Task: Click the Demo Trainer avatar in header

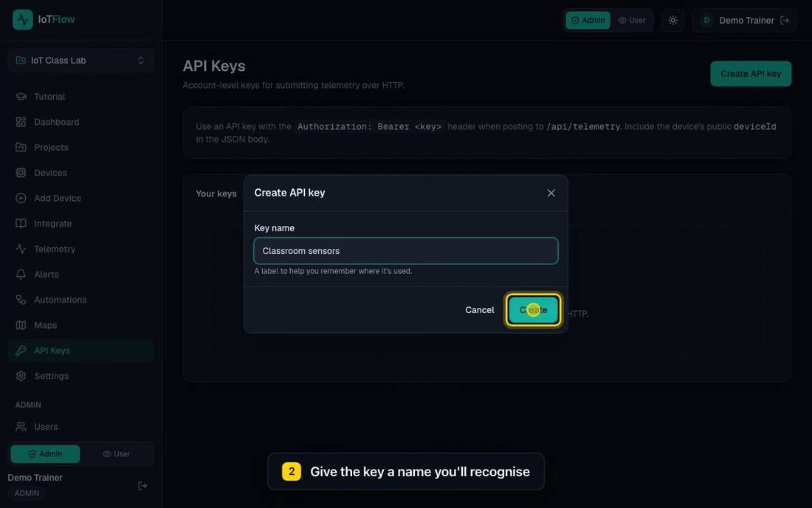Action: coord(706,20)
